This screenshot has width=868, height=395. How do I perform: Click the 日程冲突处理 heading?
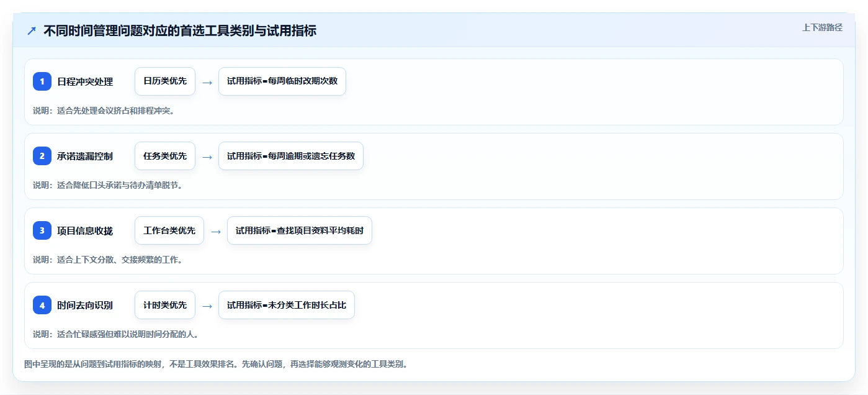click(x=85, y=81)
